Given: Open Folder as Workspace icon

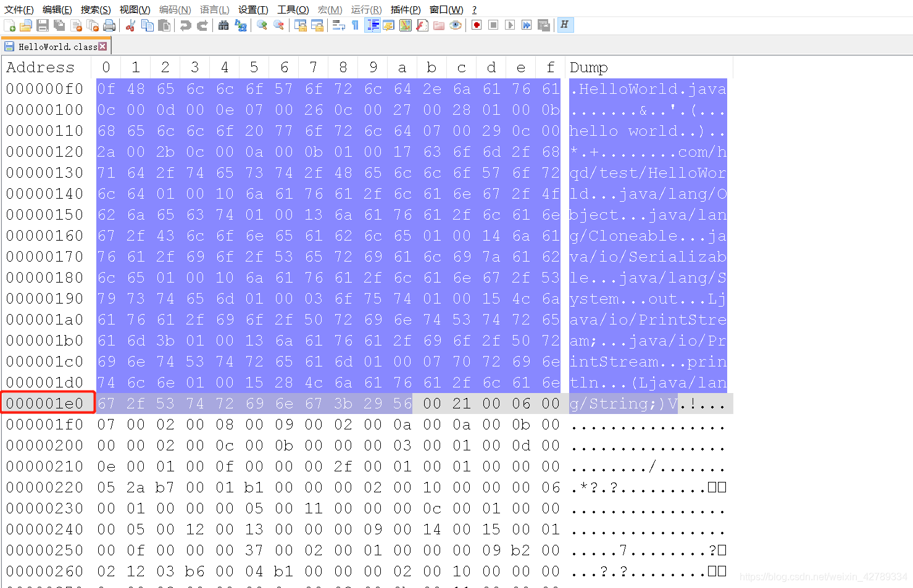Looking at the screenshot, I should pos(439,25).
